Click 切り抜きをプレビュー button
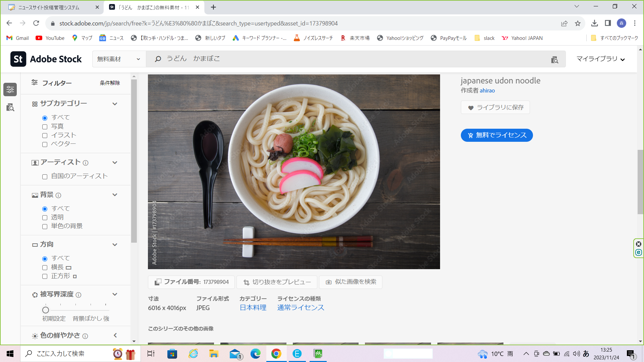The height and width of the screenshot is (362, 644). click(277, 282)
